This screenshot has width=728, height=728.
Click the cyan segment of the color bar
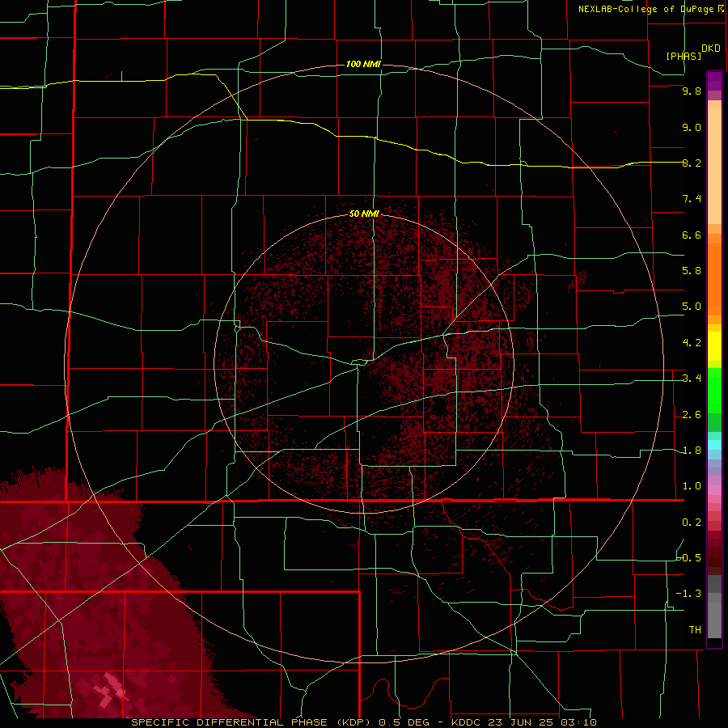714,445
